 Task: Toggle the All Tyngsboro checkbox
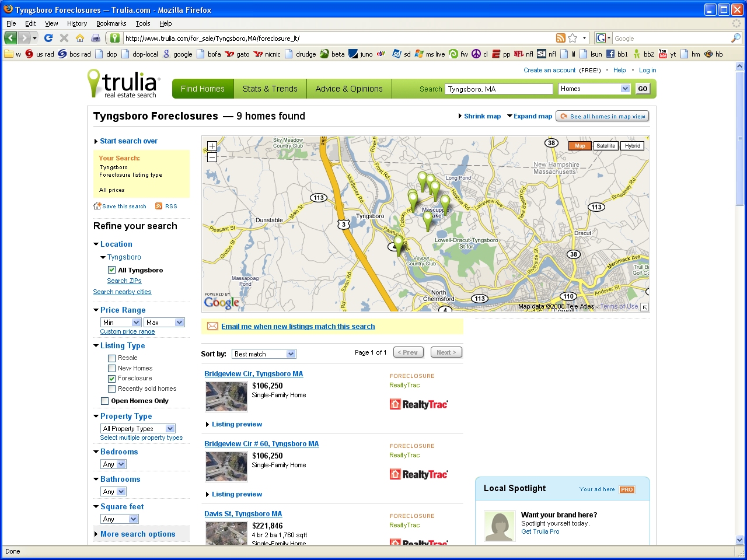click(x=111, y=270)
